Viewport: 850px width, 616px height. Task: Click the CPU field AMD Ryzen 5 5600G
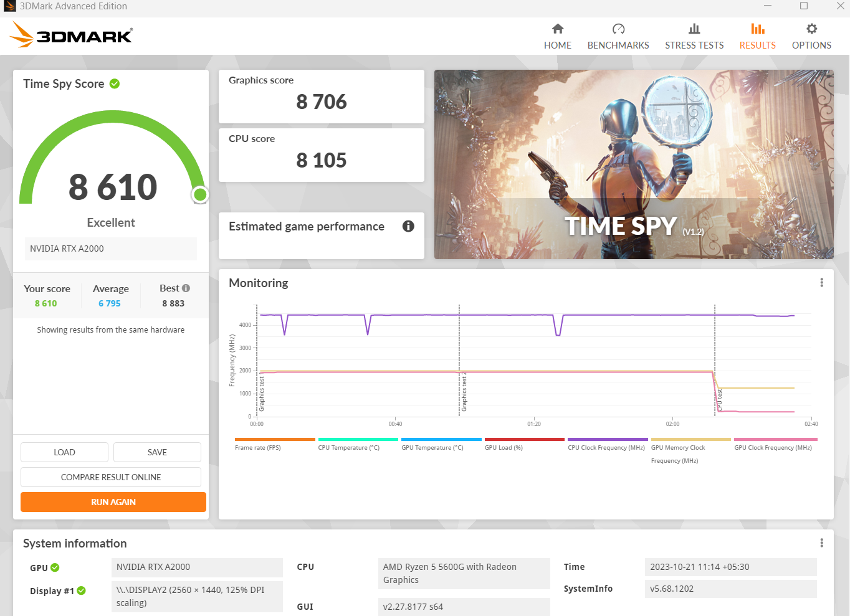click(464, 574)
